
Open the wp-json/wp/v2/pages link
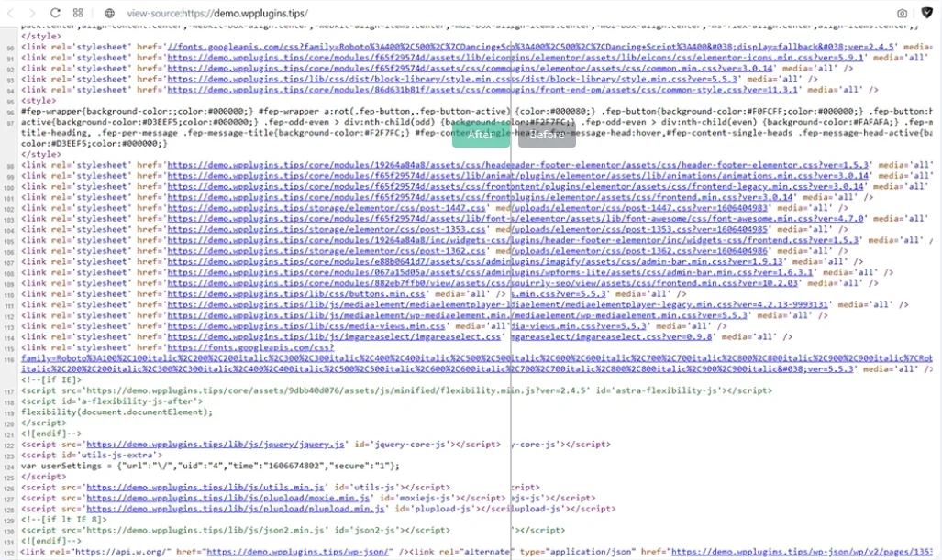coord(802,552)
